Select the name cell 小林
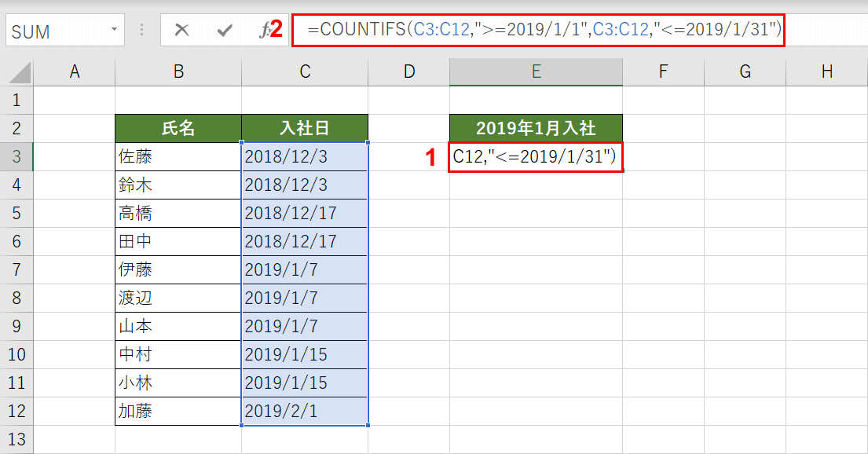This screenshot has width=868, height=454. tap(178, 383)
